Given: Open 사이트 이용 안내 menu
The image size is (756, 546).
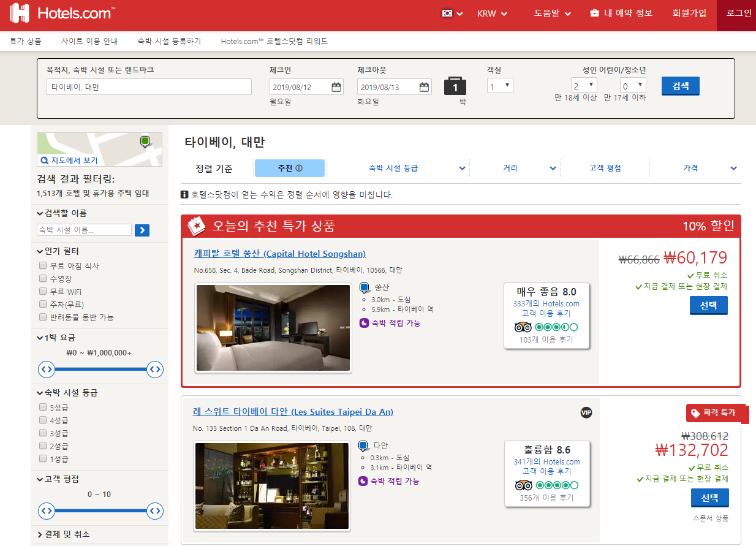Looking at the screenshot, I should [x=89, y=41].
